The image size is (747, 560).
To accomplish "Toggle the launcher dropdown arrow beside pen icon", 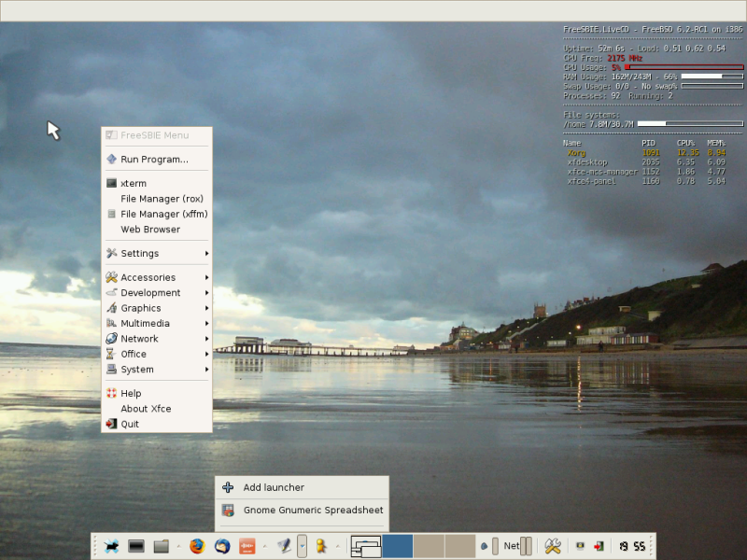I will point(302,546).
